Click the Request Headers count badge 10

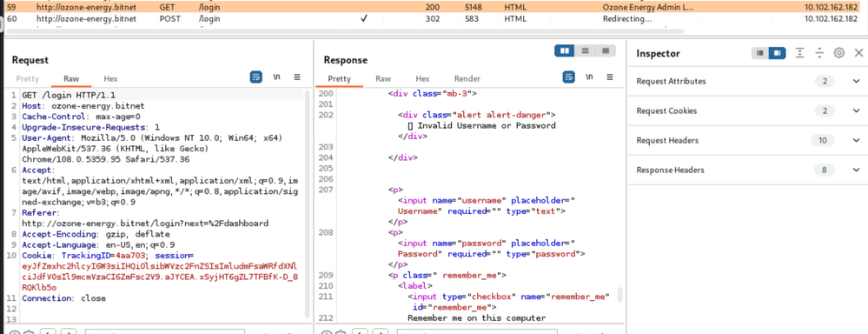click(x=823, y=141)
